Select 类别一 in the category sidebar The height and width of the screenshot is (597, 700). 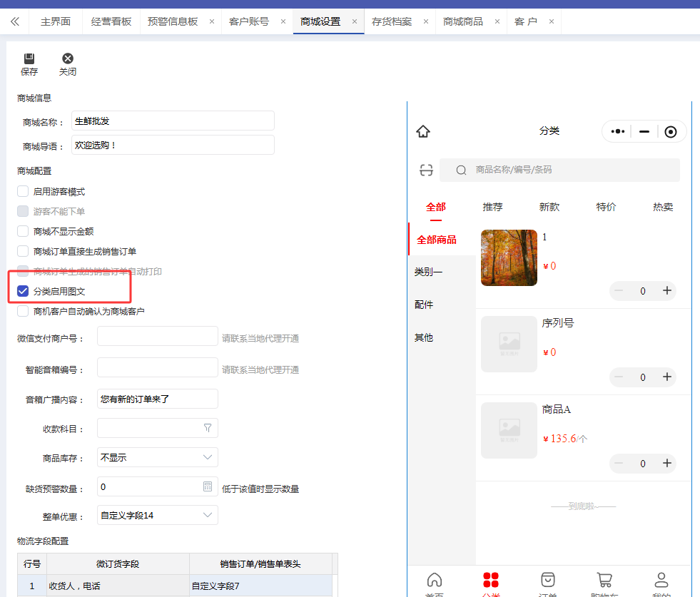[429, 272]
